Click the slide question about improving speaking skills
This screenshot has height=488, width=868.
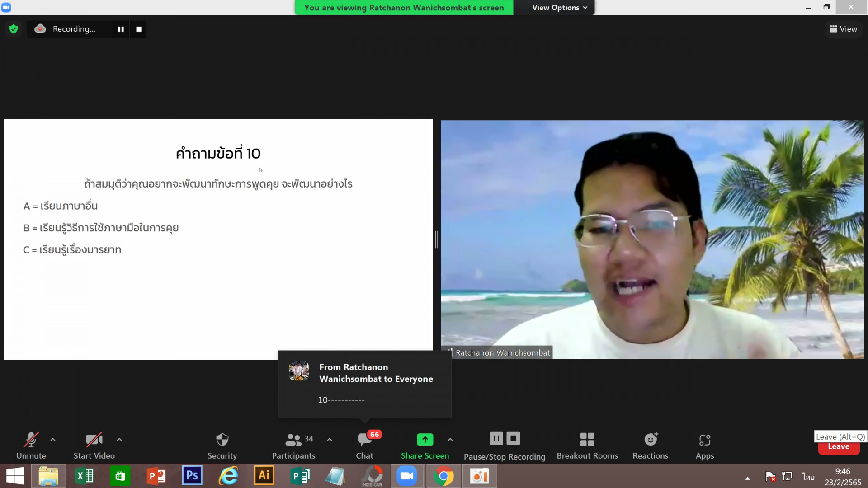tap(218, 184)
